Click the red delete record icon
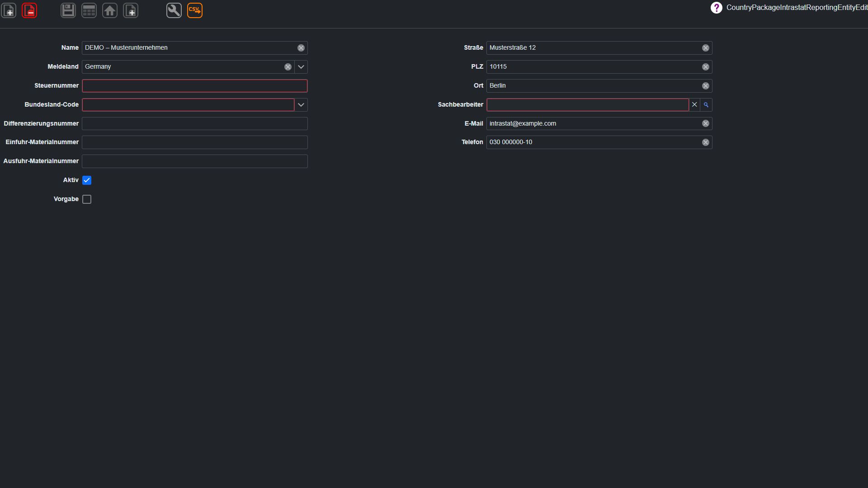 coord(29,10)
